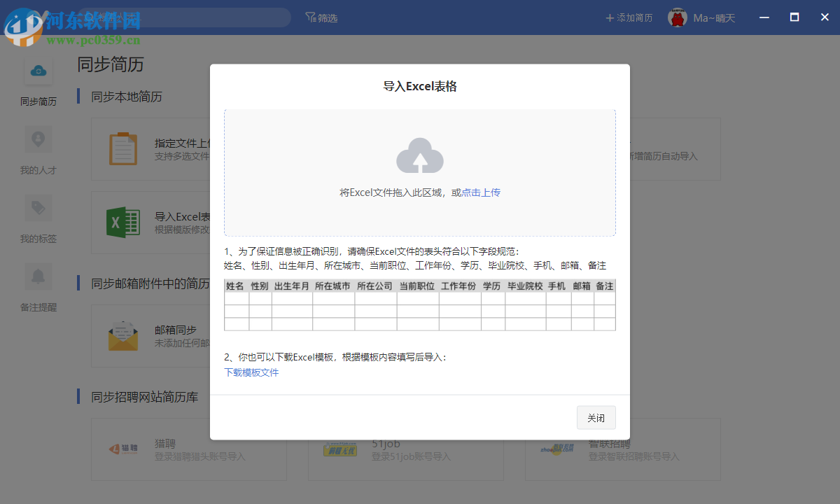Select the 智联招聘 logo icon
Image resolution: width=840 pixels, height=504 pixels.
pyautogui.click(x=556, y=449)
